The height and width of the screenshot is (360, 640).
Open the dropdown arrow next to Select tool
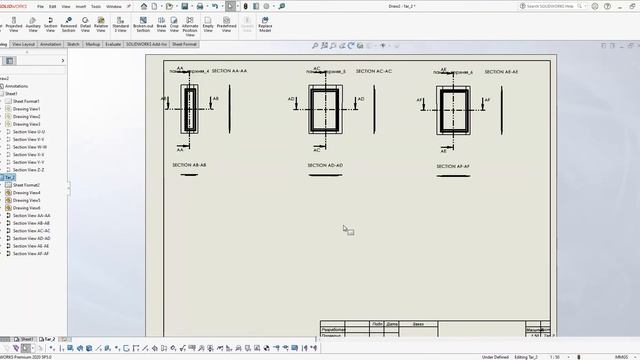[238, 6]
